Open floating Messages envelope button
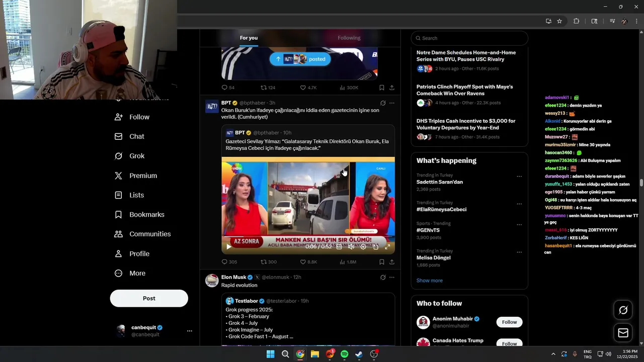 click(623, 333)
